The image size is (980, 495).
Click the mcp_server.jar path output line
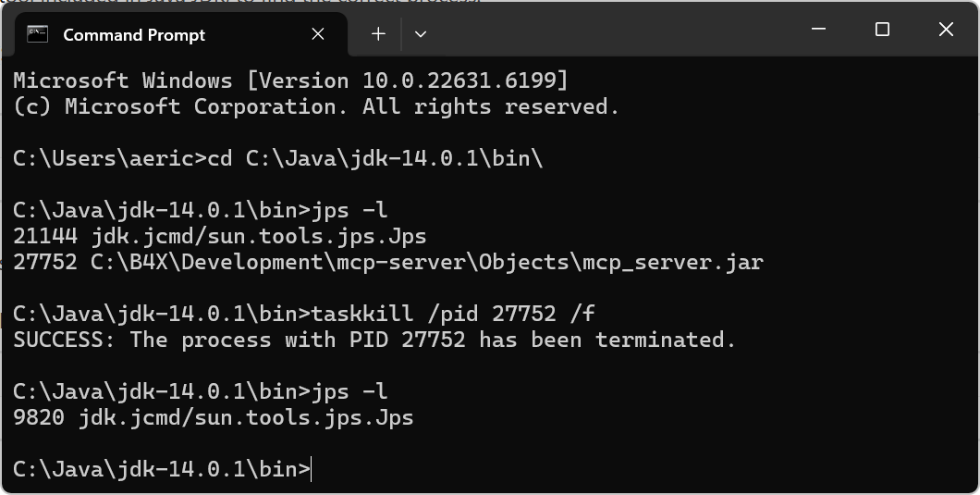[x=388, y=262]
